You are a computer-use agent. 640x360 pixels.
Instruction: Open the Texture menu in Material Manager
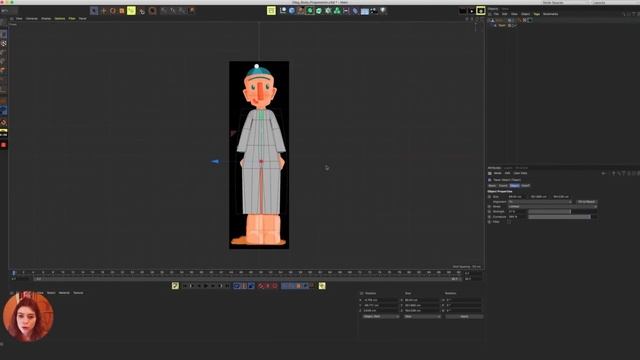tap(78, 293)
